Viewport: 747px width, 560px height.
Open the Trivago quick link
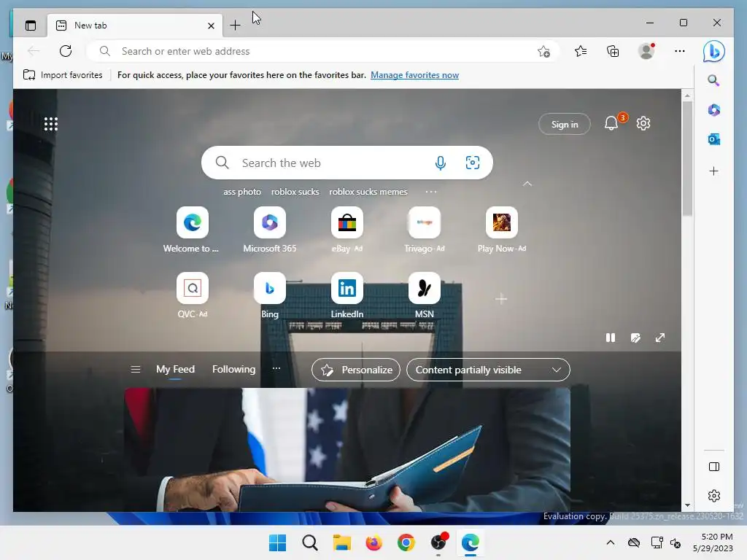(424, 230)
